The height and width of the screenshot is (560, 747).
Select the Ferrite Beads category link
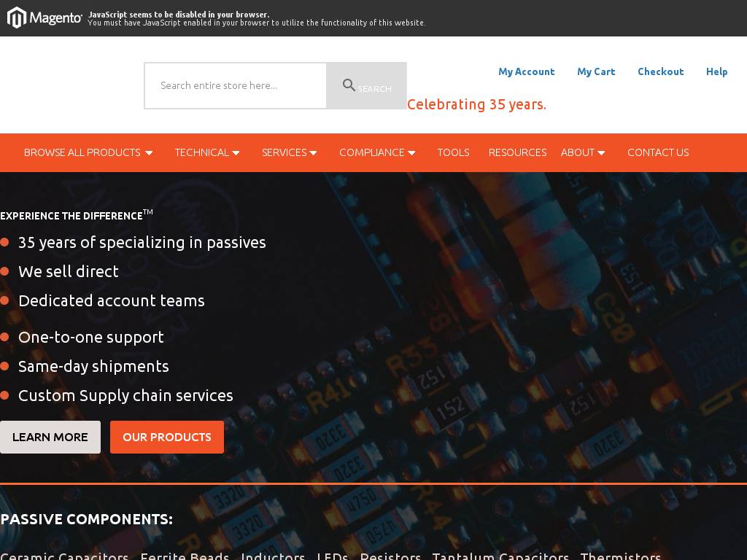tap(185, 556)
